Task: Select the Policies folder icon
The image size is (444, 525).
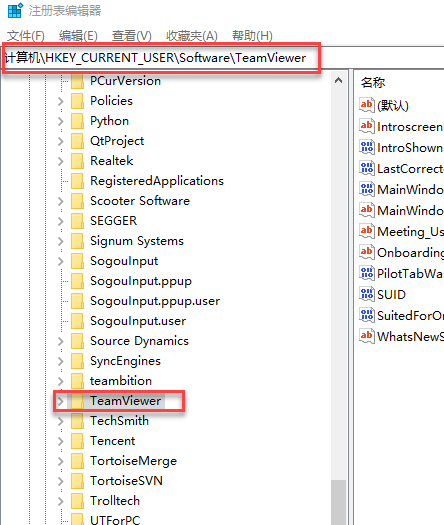Action: click(x=77, y=101)
